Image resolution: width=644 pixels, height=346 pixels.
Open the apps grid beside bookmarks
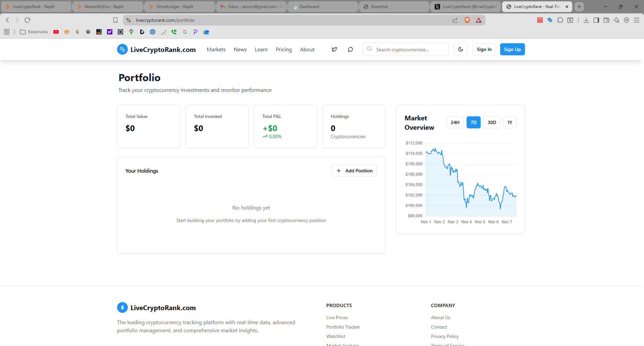click(7, 32)
